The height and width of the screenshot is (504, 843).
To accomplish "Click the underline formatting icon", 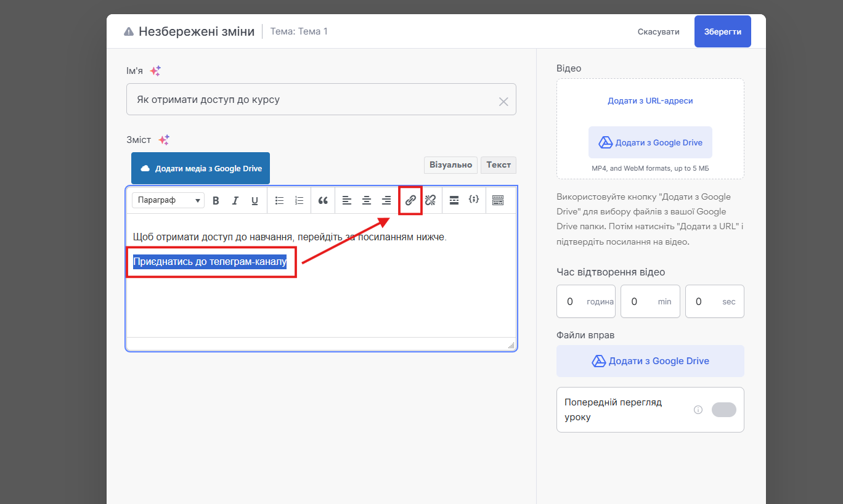I will pyautogui.click(x=255, y=200).
